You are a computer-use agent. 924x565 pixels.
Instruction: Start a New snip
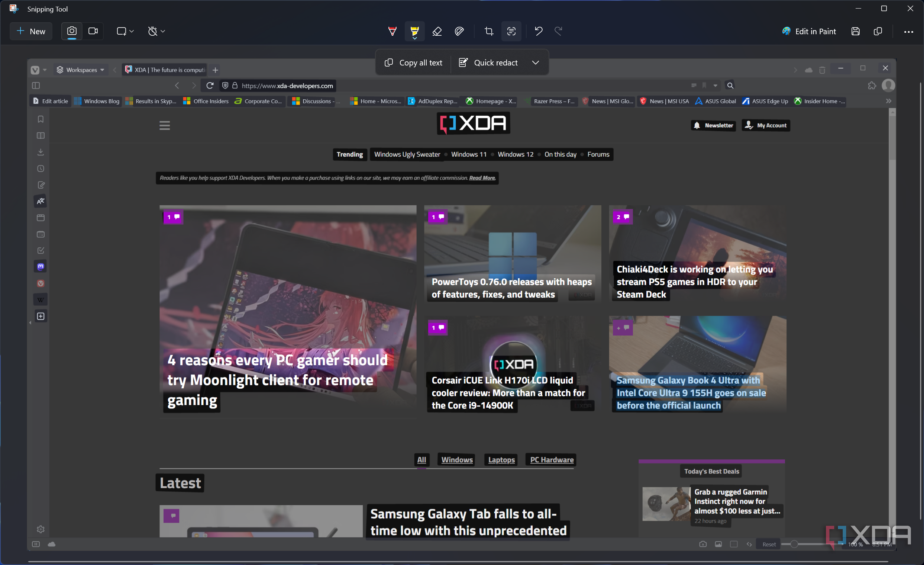tap(31, 31)
